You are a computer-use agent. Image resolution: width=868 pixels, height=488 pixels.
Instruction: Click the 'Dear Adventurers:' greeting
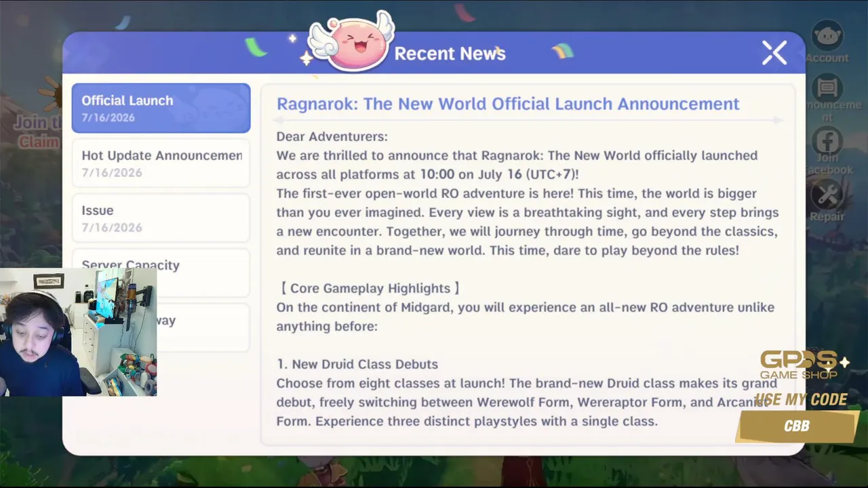coord(332,136)
